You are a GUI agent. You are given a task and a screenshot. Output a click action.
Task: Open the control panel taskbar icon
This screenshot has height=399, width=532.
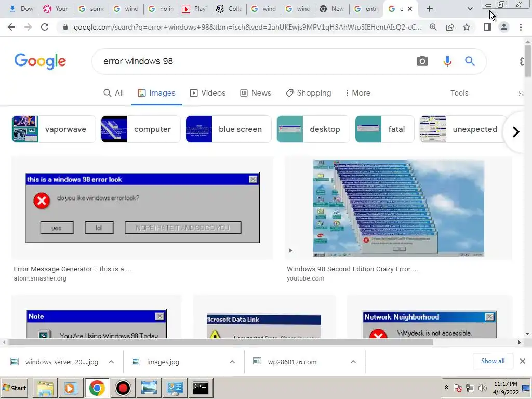pyautogui.click(x=175, y=388)
